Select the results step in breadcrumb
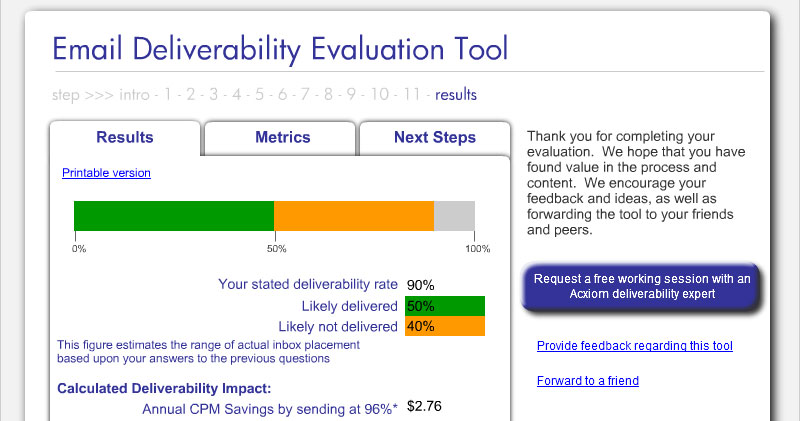Screen dimensions: 800x421 click(x=456, y=95)
